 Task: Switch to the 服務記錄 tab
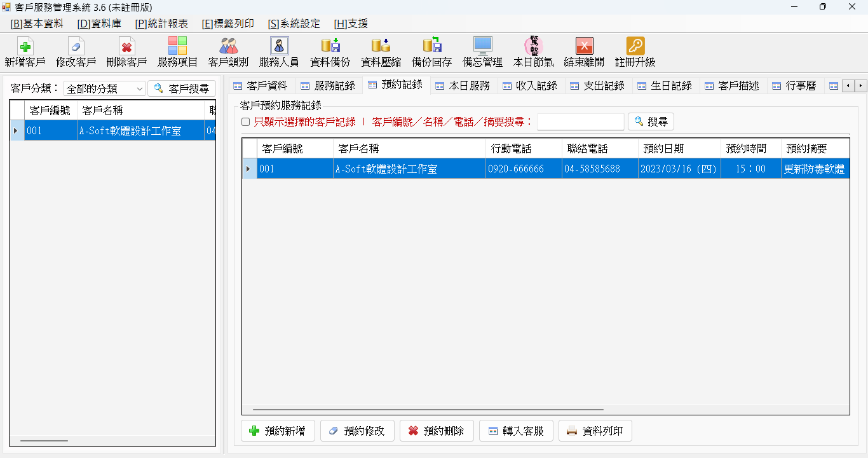coord(329,86)
